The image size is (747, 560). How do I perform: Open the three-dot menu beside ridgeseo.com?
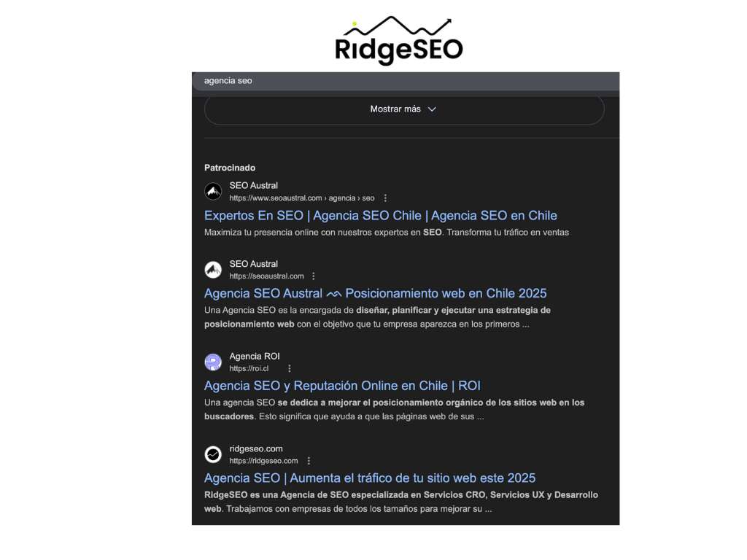click(x=308, y=460)
